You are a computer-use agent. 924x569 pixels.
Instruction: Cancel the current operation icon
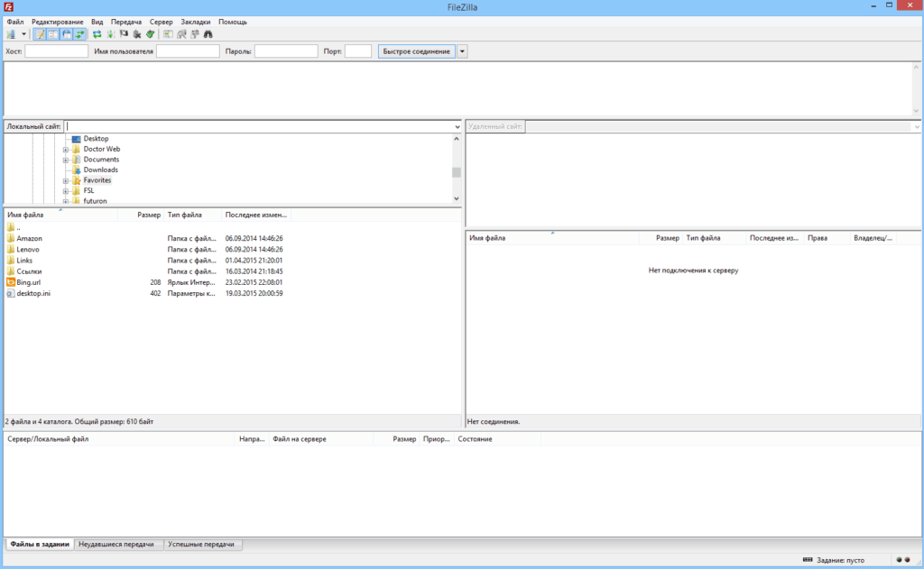click(124, 35)
